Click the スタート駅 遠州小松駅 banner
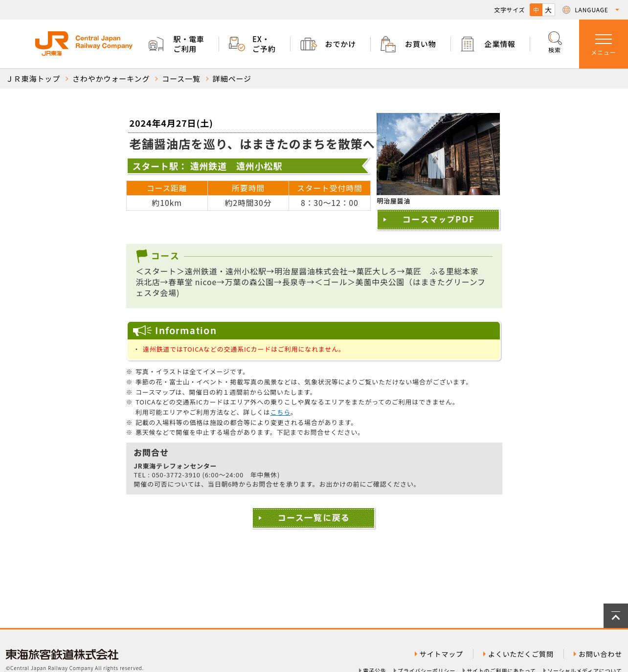Viewport: 628px width, 672px height. click(x=248, y=166)
